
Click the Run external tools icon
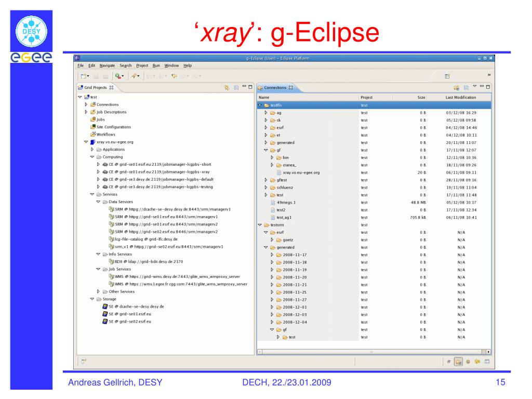coord(117,76)
